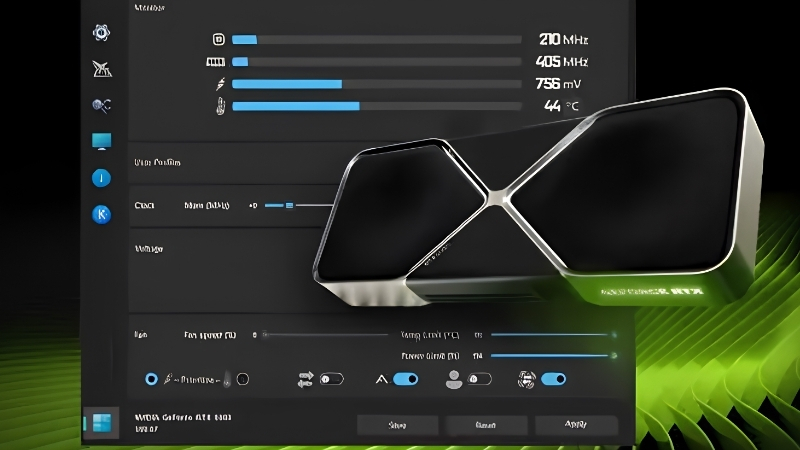The width and height of the screenshot is (800, 450).
Task: Turn off the fan sync toggle
Action: 554,379
